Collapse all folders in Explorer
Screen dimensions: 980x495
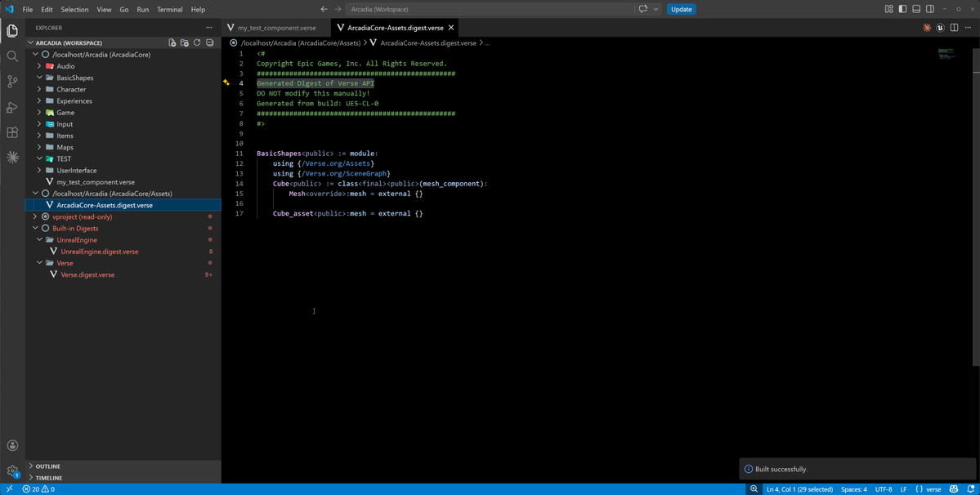coord(210,43)
